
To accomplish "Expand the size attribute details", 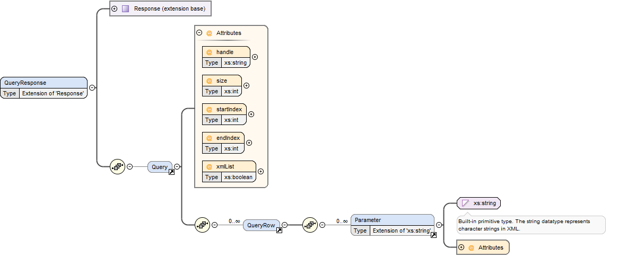I will (246, 85).
